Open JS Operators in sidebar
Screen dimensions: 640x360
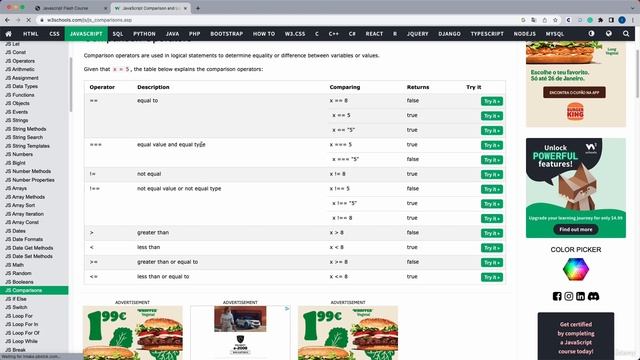coord(20,61)
